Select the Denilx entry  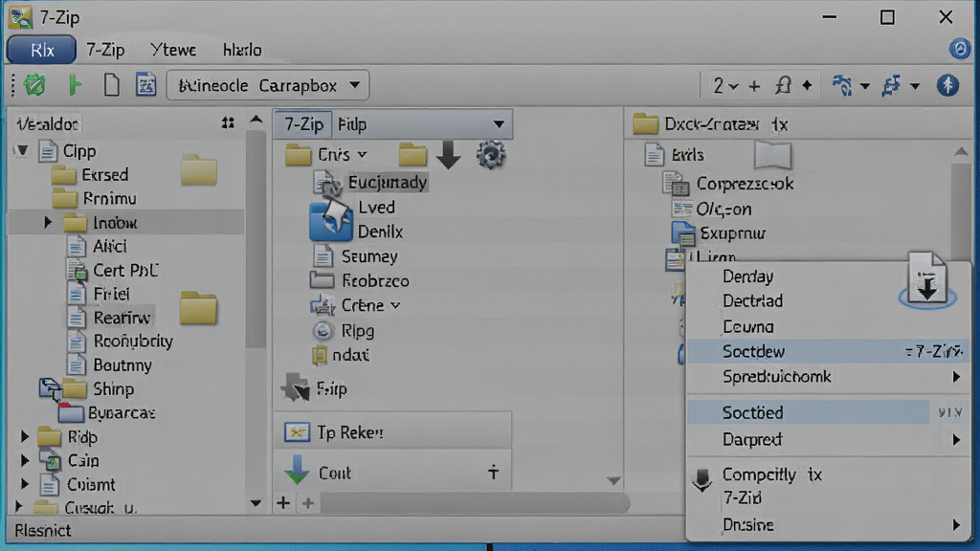pyautogui.click(x=380, y=231)
